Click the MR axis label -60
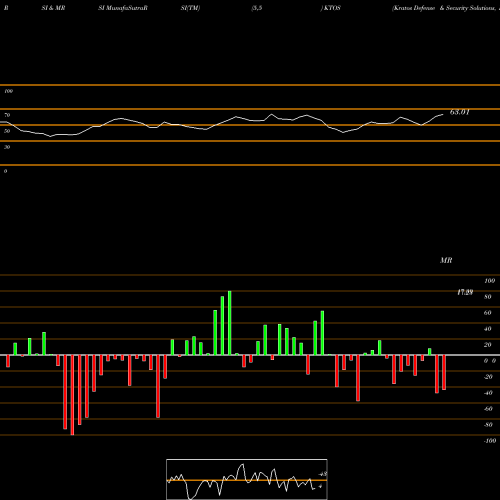 [488, 409]
